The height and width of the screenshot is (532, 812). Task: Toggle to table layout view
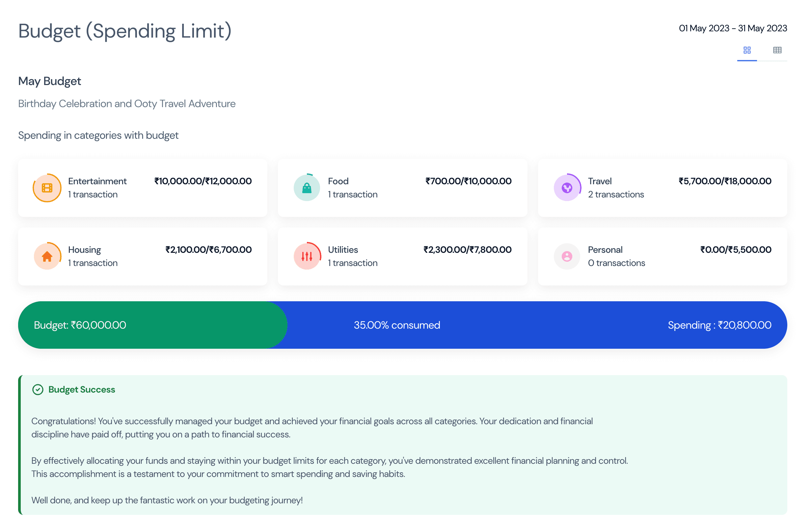point(778,50)
